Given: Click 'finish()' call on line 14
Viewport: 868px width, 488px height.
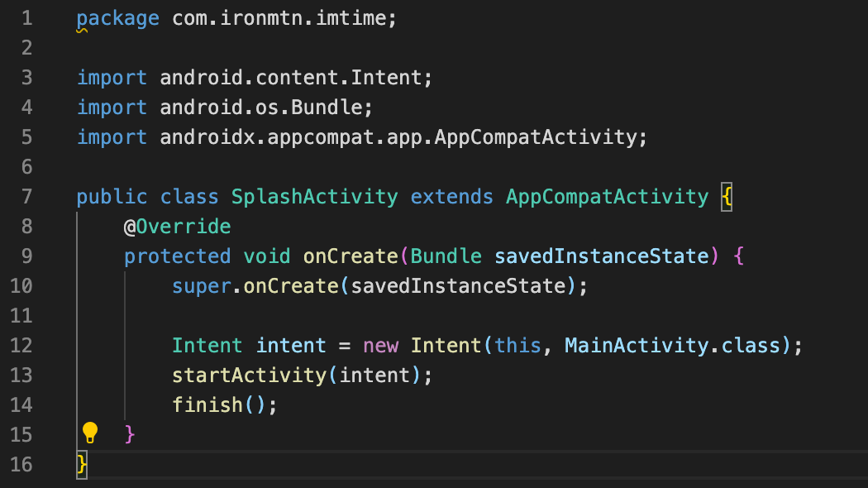Looking at the screenshot, I should click(219, 405).
